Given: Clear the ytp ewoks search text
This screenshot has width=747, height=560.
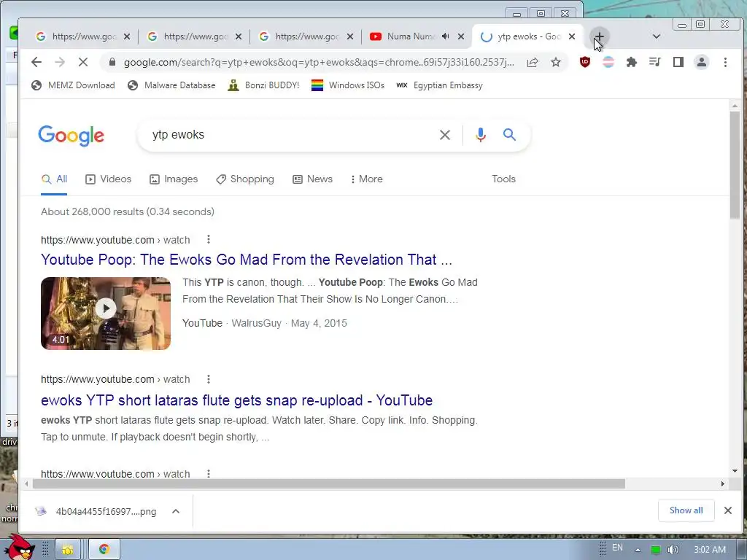Looking at the screenshot, I should point(444,135).
